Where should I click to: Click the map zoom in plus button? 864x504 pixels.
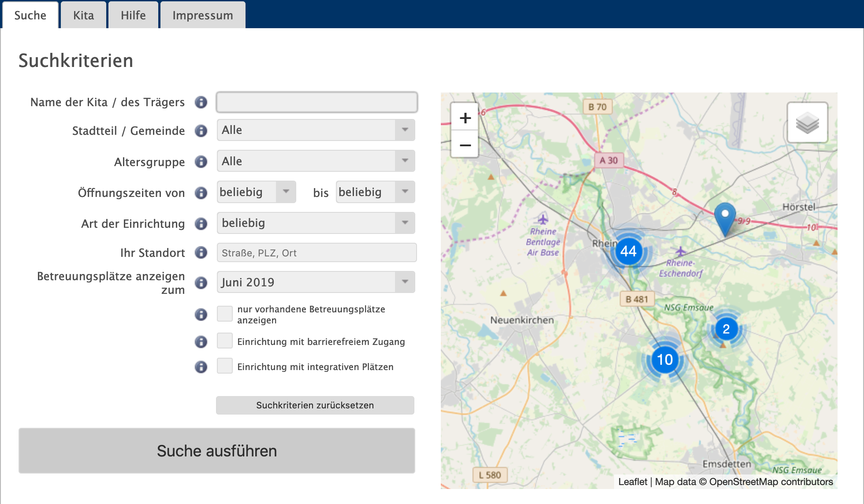point(465,118)
